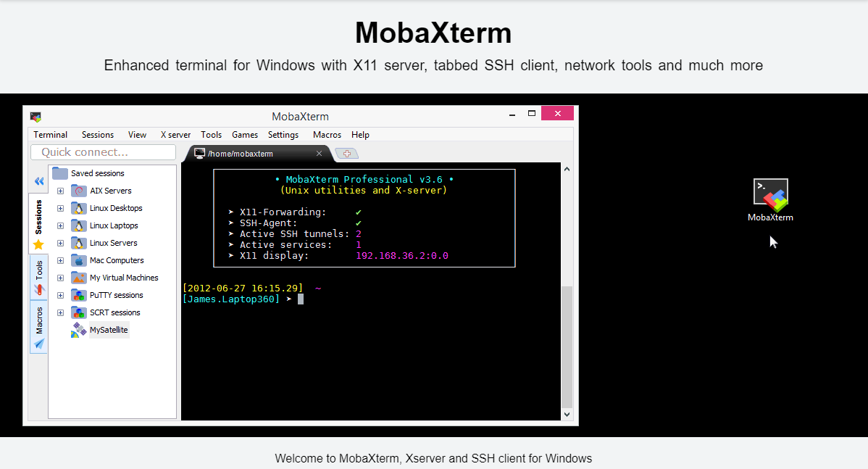This screenshot has height=469, width=868.
Task: Click the X11 display address 192.168.36.2:0.0
Action: pos(402,256)
